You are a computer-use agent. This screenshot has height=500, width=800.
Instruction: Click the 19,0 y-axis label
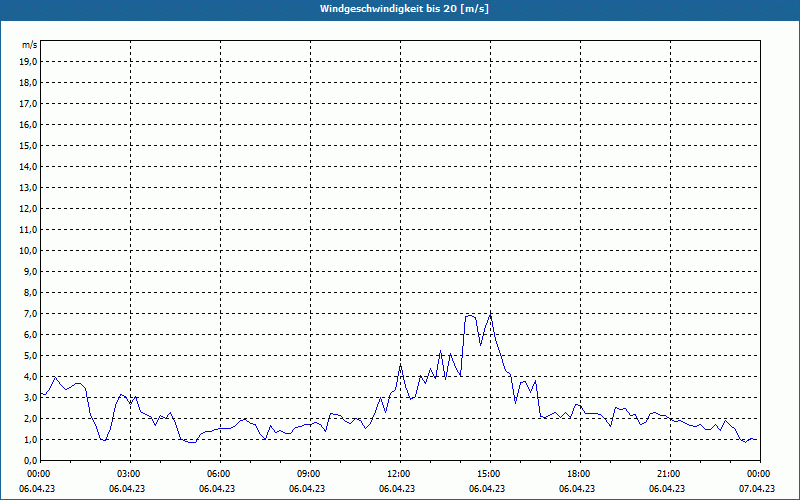[28, 62]
